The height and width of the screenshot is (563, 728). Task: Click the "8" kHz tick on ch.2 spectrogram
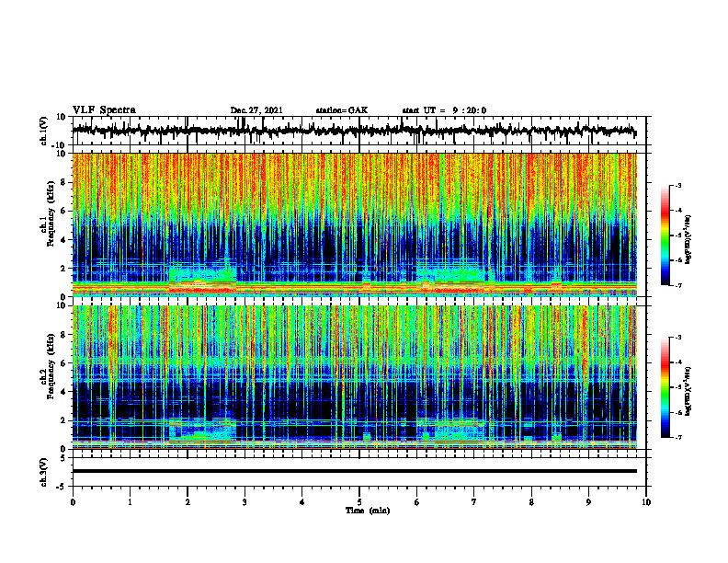(x=63, y=335)
